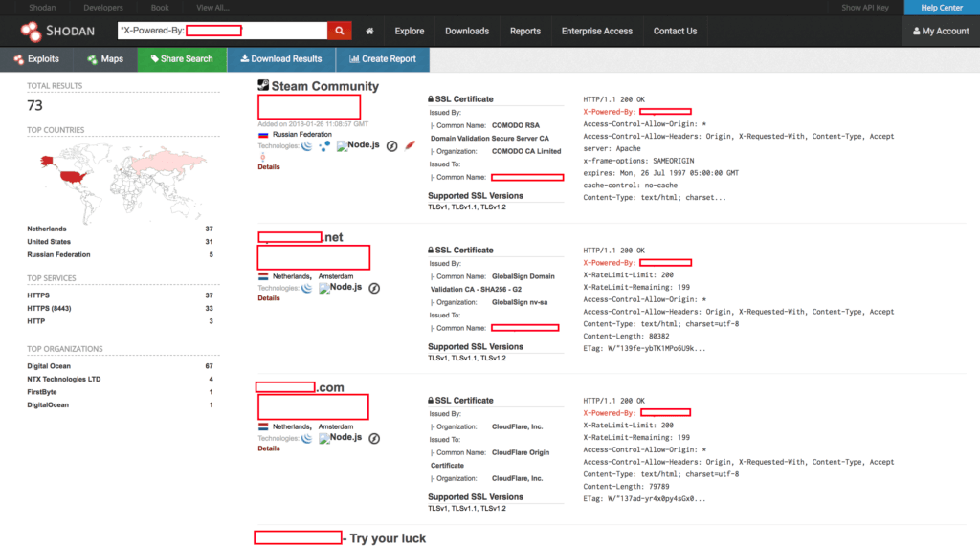Click the red magnifier search button
Screen dimensions: 980x546
pyautogui.click(x=340, y=31)
